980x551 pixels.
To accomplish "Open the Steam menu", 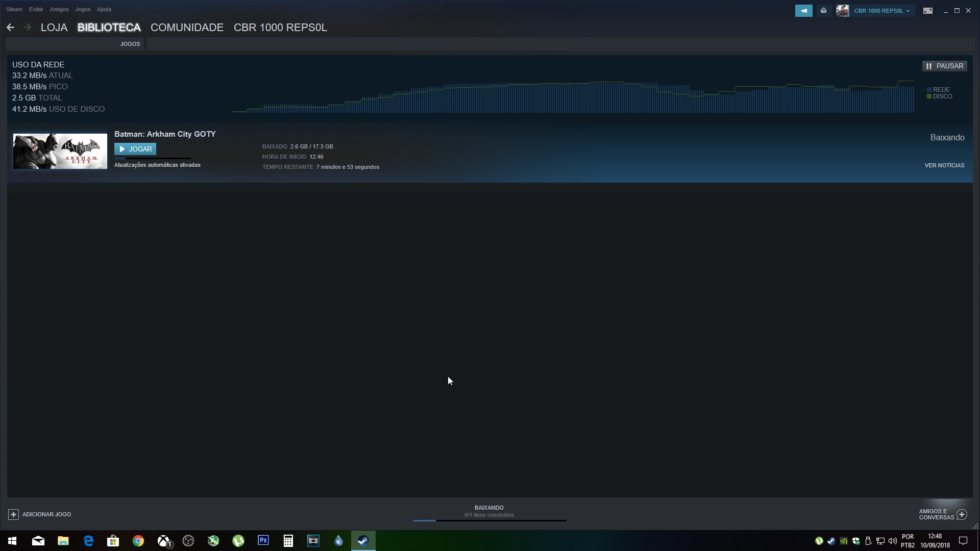I will [14, 9].
